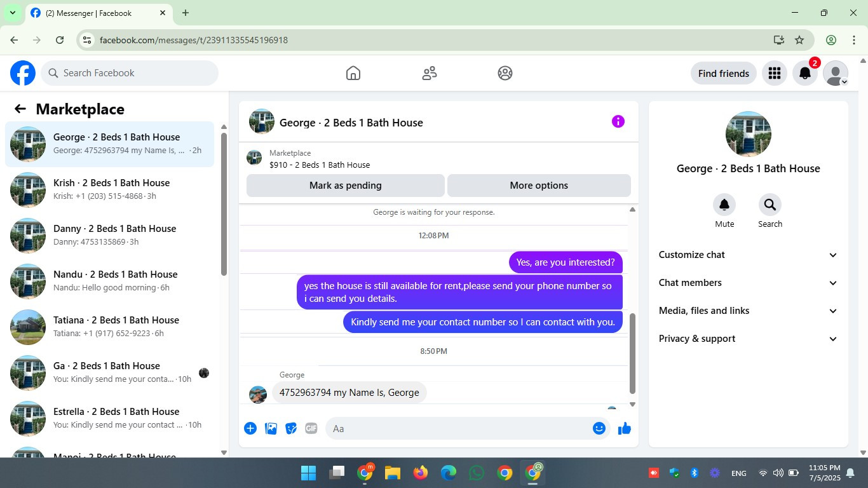Click message 'Kindly send me your contact number'
Viewport: 868px width, 488px height.
tap(483, 322)
